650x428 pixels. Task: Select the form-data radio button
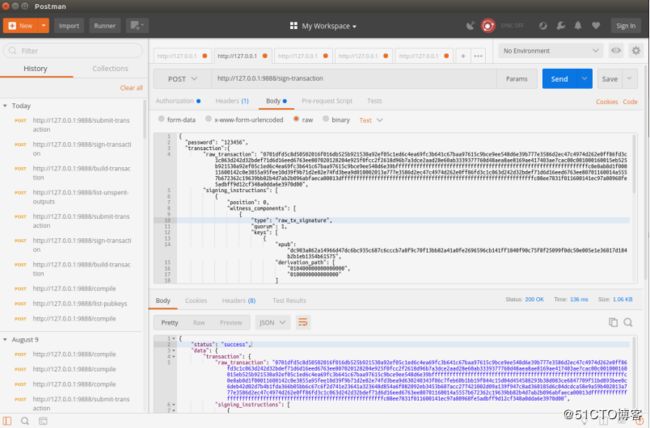pos(161,119)
